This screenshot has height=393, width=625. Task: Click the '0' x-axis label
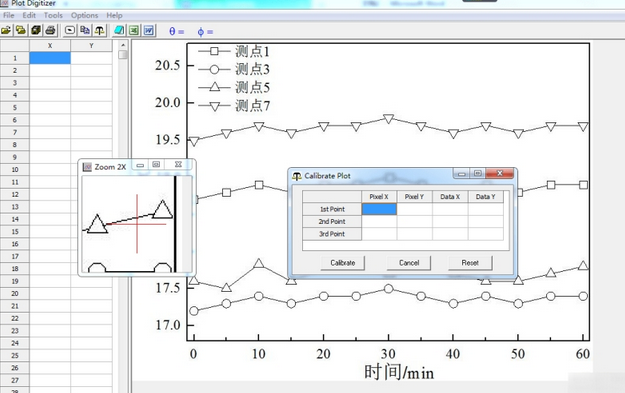click(x=193, y=354)
